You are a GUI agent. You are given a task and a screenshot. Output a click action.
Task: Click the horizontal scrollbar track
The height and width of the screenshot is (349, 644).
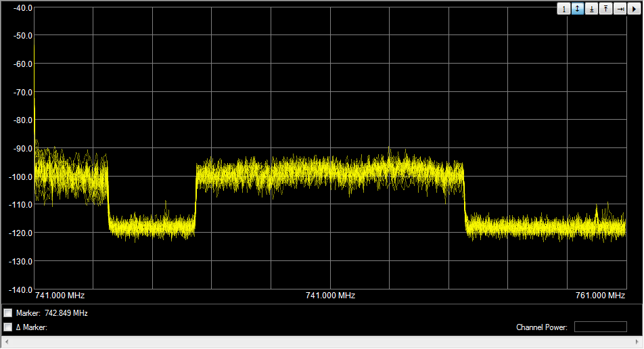point(321,343)
